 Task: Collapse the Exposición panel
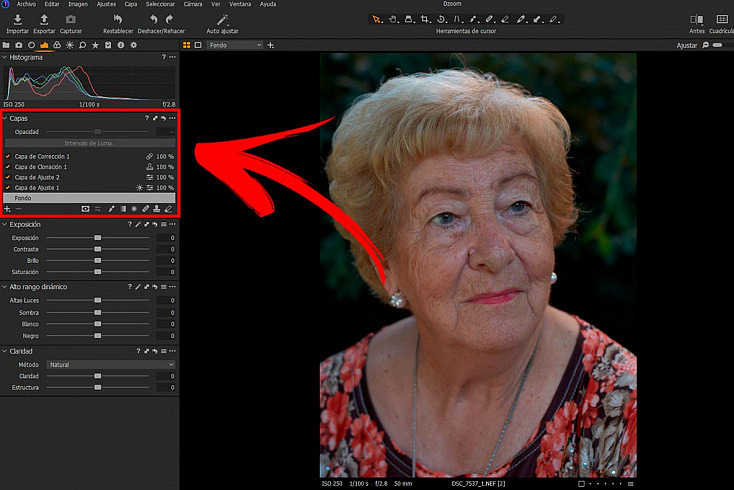tap(5, 225)
